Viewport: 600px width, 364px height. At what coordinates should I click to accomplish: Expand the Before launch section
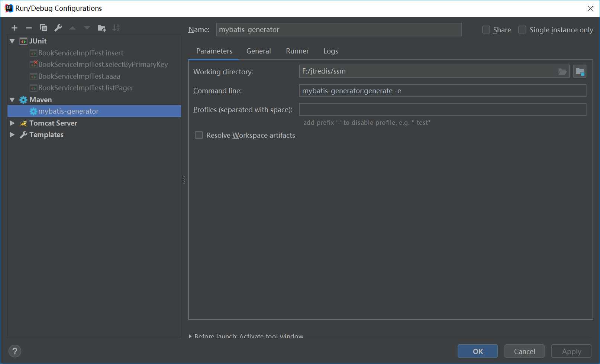click(190, 336)
